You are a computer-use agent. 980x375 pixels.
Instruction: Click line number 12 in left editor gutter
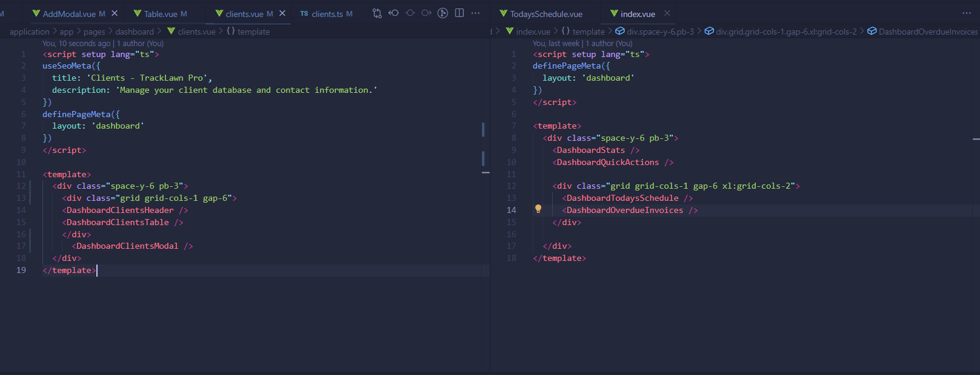[x=21, y=186]
